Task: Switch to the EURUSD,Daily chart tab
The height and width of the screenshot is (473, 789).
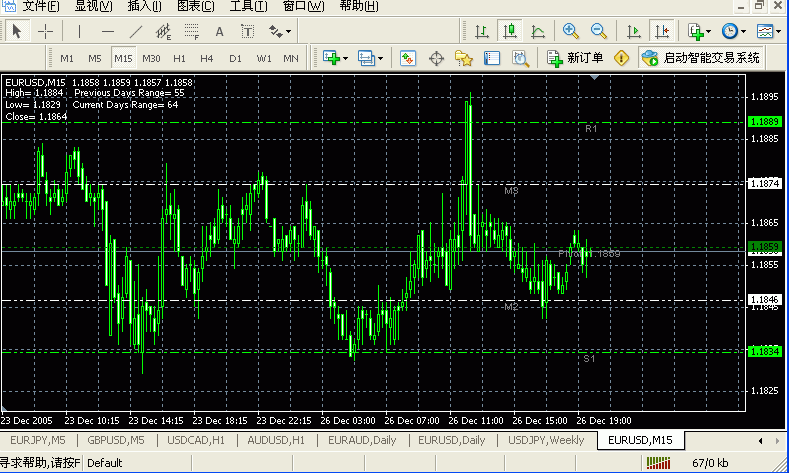Action: (x=451, y=440)
